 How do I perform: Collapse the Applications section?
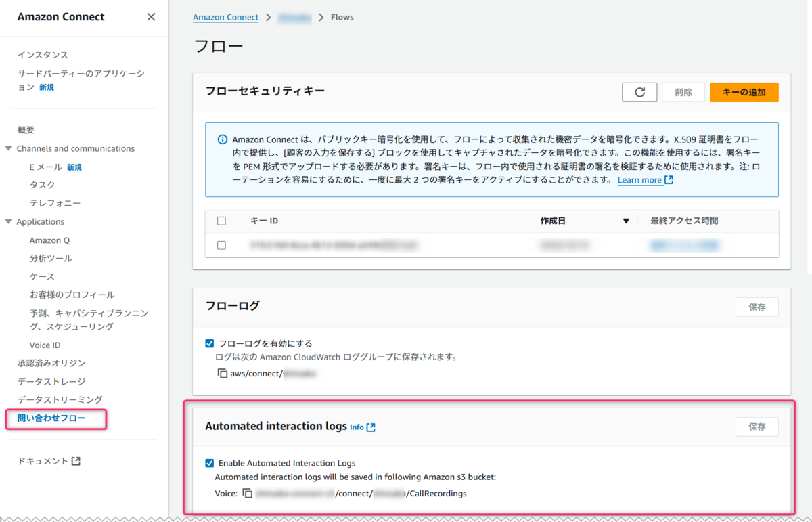[x=9, y=221]
